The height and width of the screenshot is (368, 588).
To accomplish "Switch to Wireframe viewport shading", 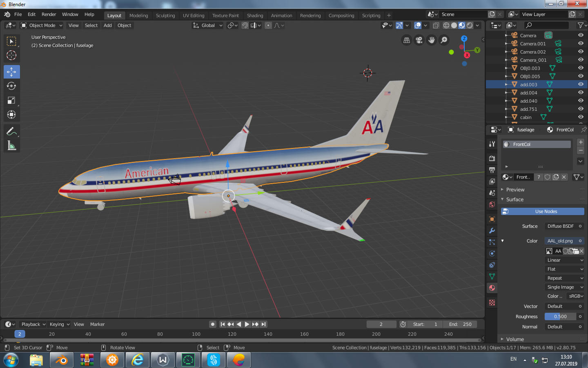I will (x=446, y=25).
